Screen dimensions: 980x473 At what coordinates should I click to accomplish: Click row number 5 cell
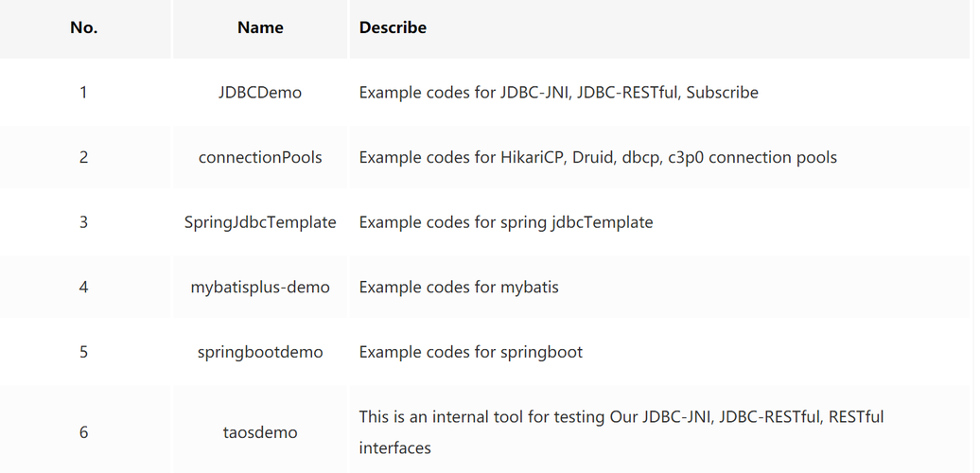click(x=84, y=353)
